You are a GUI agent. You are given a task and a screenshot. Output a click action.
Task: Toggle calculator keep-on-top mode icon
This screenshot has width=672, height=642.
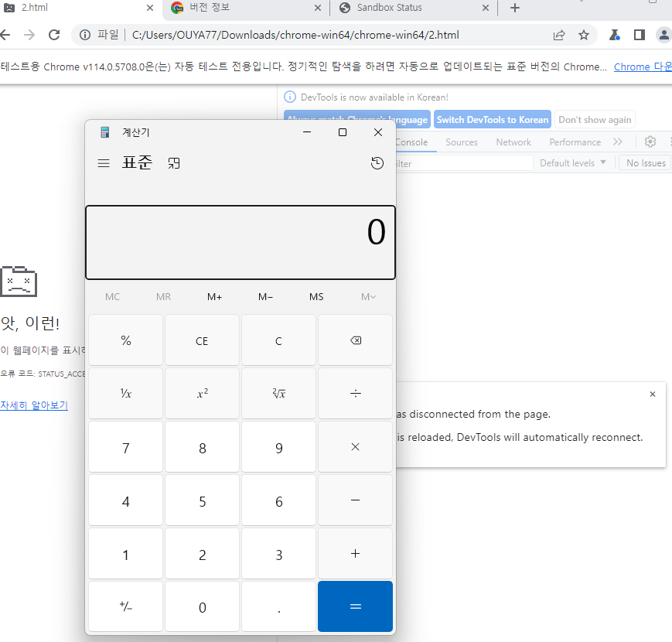174,163
